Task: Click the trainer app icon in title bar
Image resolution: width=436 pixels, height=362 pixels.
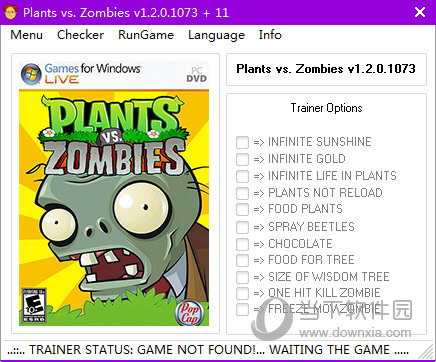Action: [x=10, y=12]
